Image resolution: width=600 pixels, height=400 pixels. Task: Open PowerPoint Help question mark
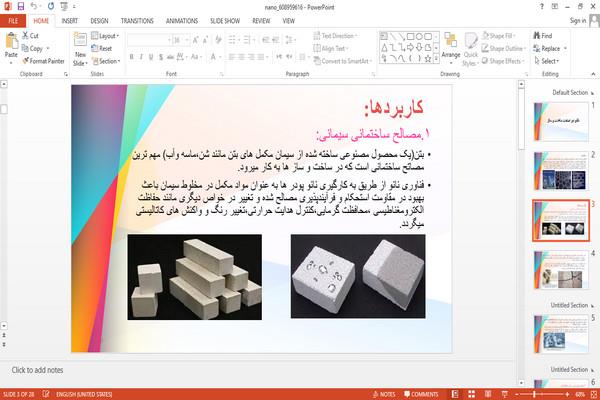click(x=541, y=7)
